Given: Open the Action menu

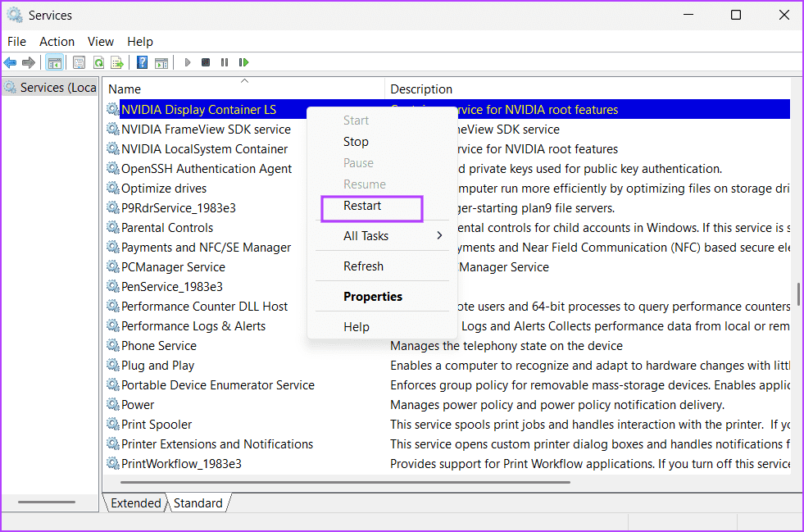Looking at the screenshot, I should [57, 42].
